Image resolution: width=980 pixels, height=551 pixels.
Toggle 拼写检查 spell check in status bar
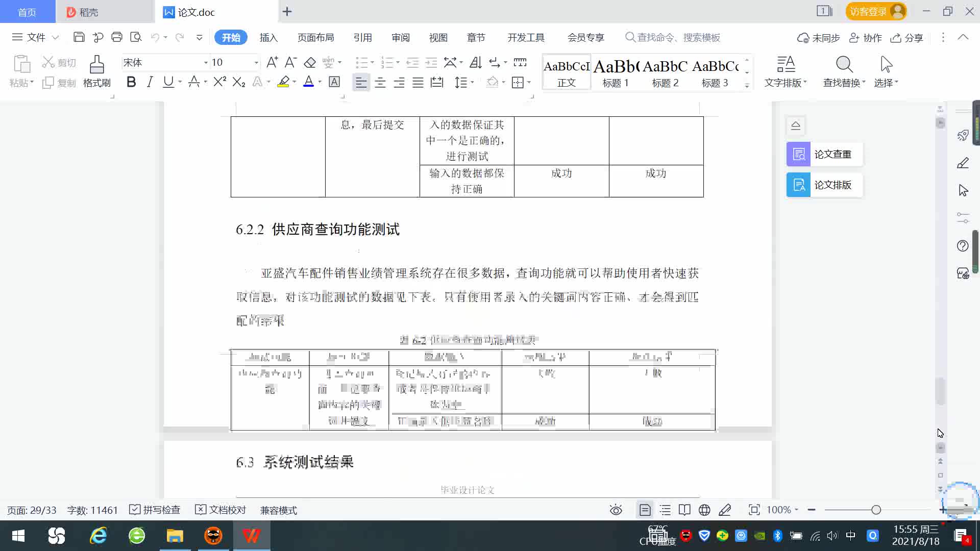(x=155, y=510)
